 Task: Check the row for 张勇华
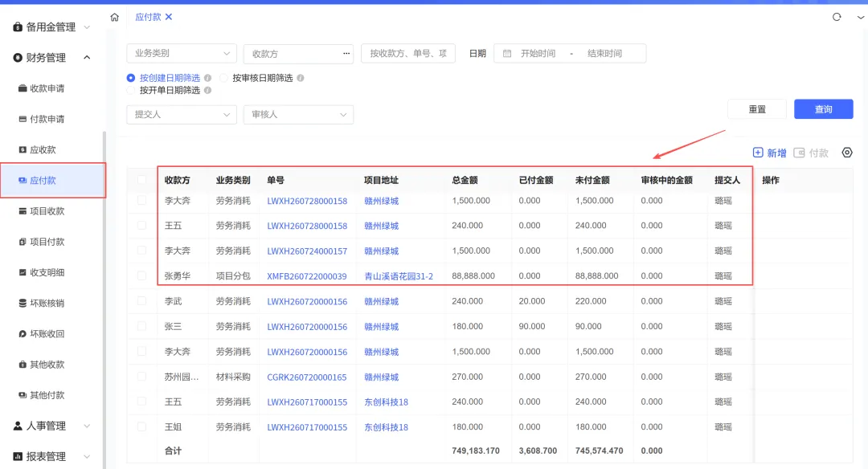point(141,275)
